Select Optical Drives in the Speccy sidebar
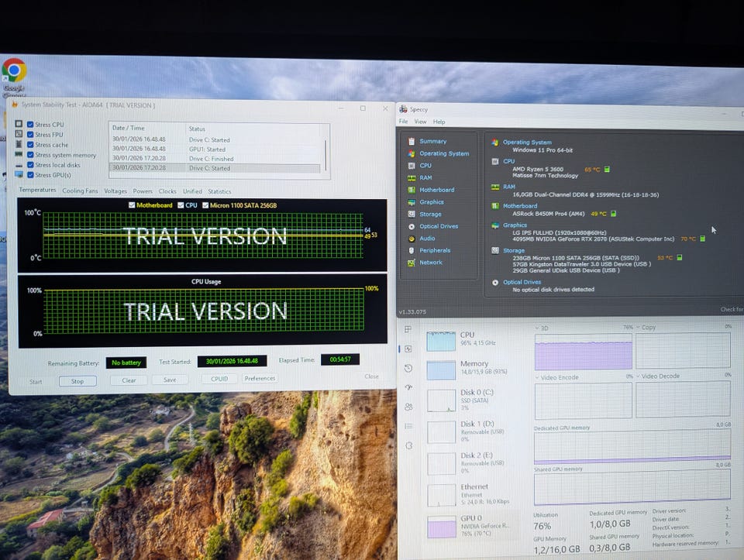 point(439,227)
